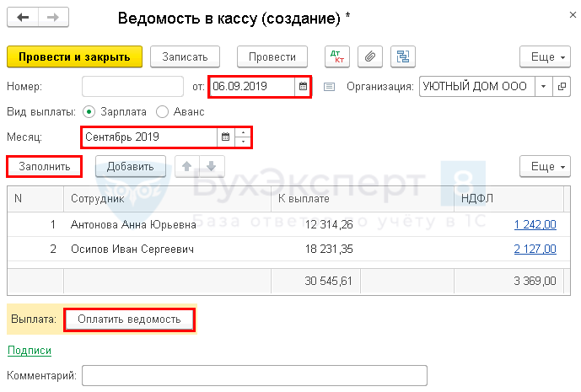The width and height of the screenshot is (581, 392).
Task: Open the organization record with the open icon
Action: click(x=562, y=86)
